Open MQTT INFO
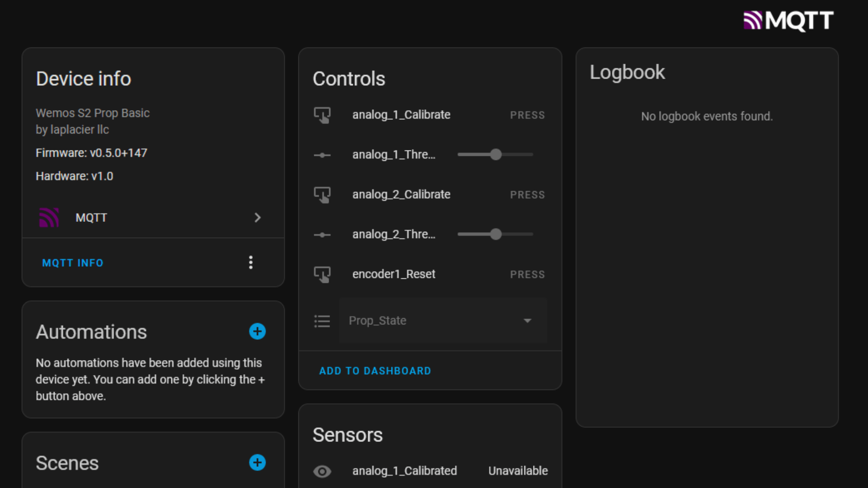 click(x=73, y=263)
